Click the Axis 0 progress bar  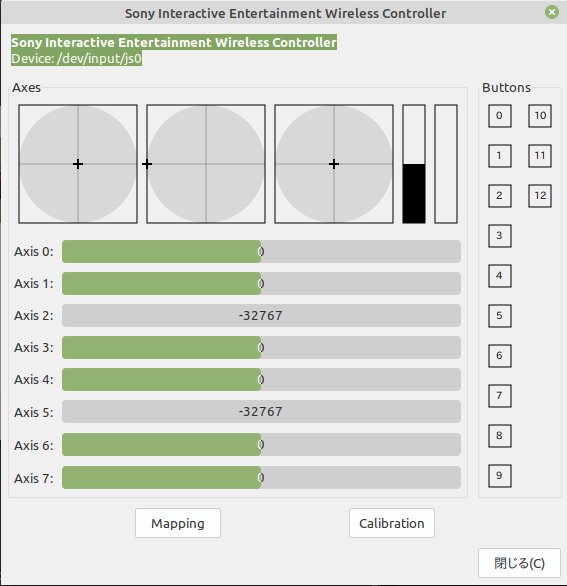261,252
